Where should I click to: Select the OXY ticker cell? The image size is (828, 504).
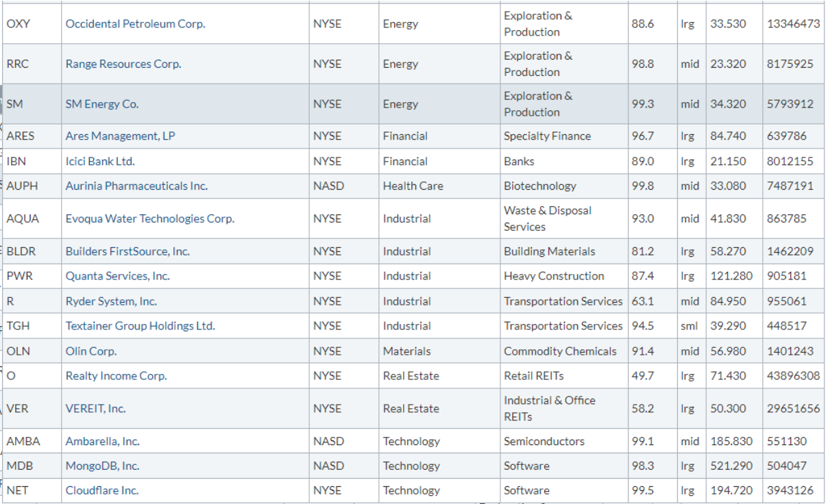pyautogui.click(x=32, y=24)
